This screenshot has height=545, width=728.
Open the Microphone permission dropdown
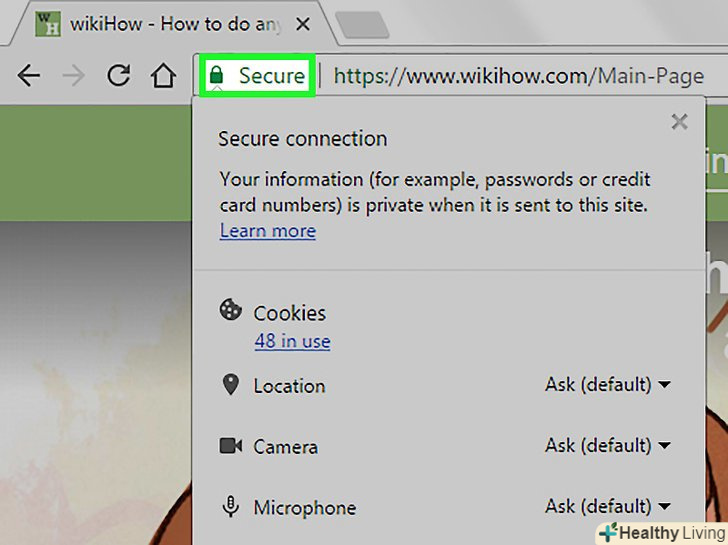tap(608, 506)
